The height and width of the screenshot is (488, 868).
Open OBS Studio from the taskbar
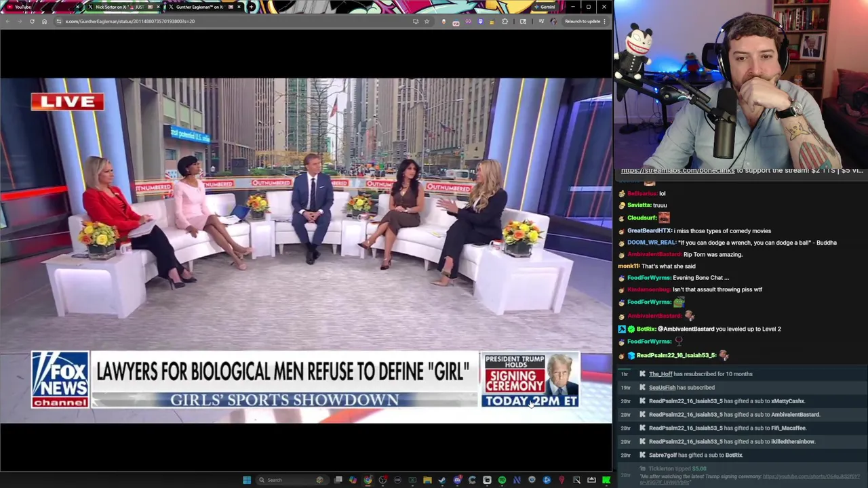(382, 480)
